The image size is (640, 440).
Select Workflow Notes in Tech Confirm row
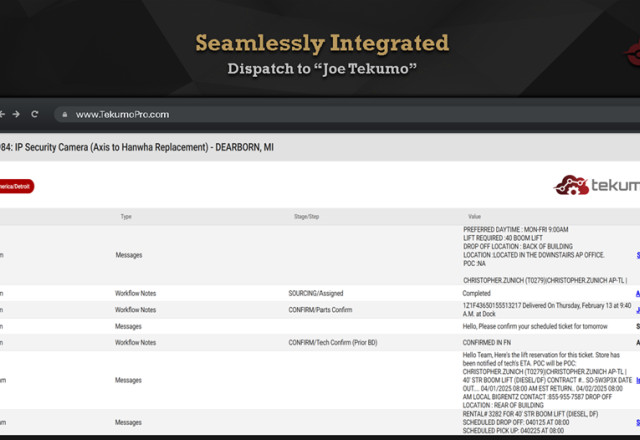click(135, 343)
